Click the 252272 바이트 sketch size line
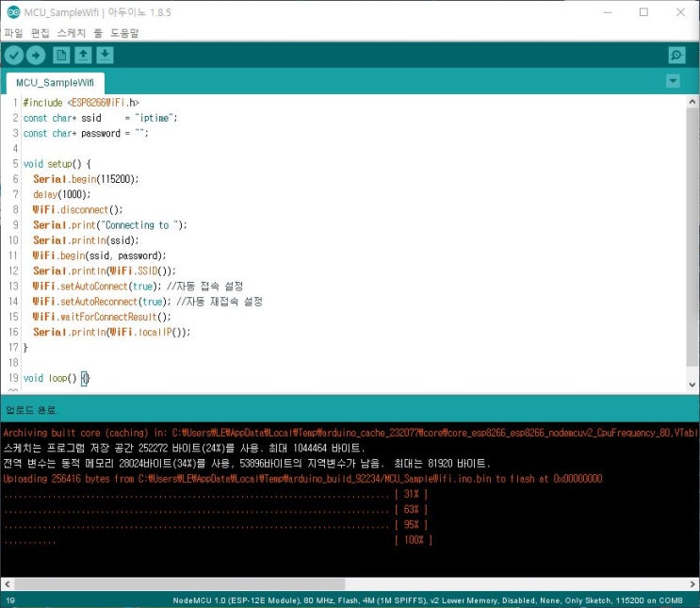The image size is (700, 608). tap(184, 448)
